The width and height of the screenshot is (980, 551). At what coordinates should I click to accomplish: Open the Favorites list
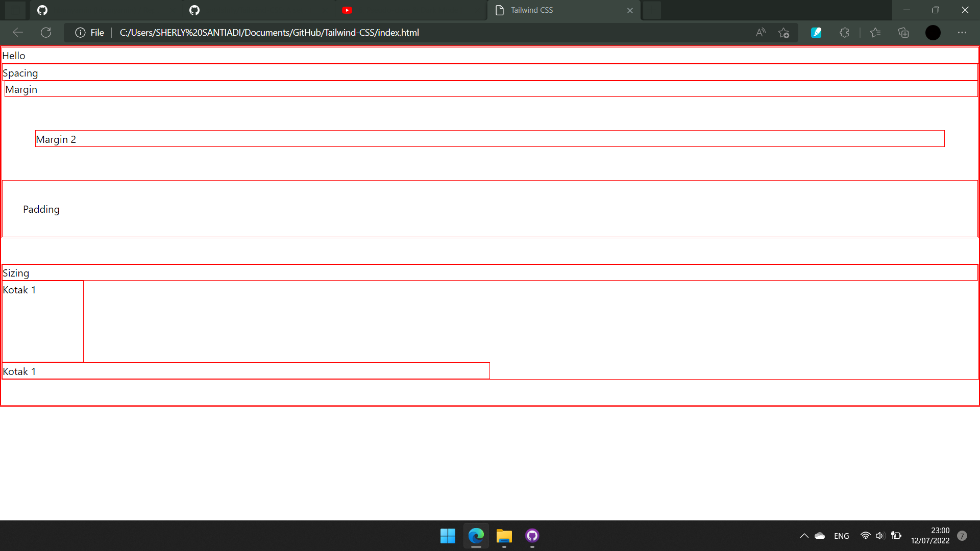click(875, 32)
